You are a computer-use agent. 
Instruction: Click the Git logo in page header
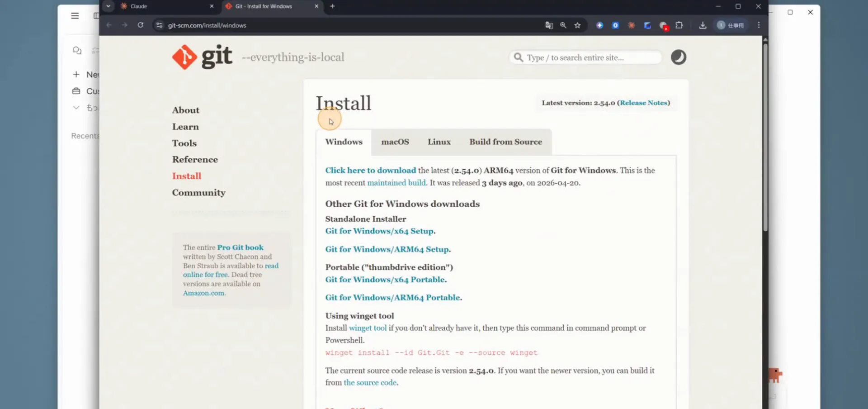point(202,57)
